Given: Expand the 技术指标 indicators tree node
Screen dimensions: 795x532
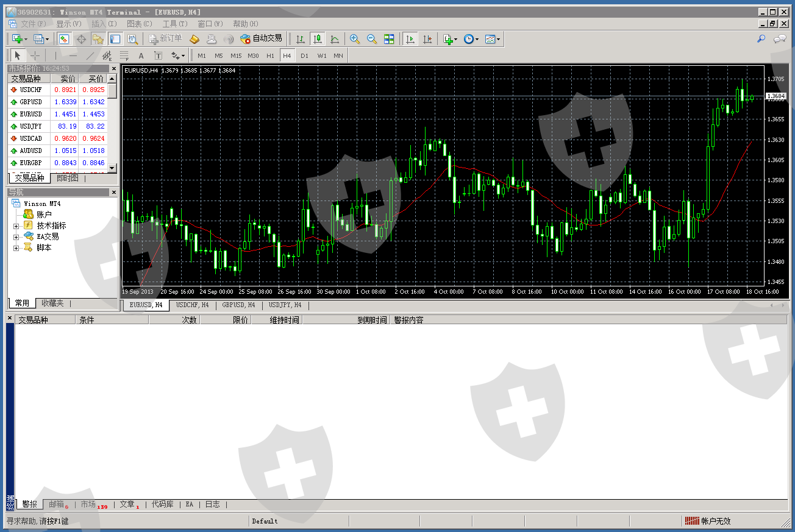Looking at the screenshot, I should 16,226.
